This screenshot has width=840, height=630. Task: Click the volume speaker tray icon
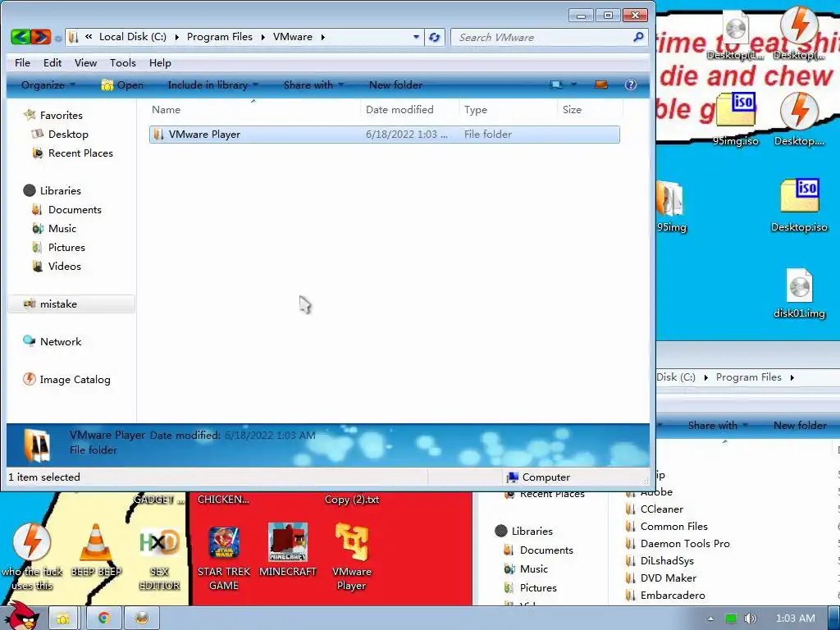coord(751,619)
